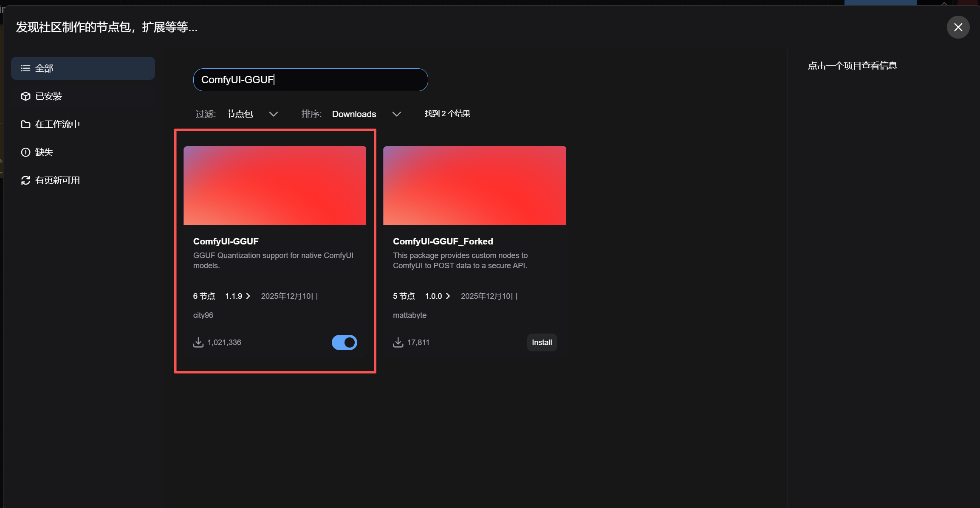Disable the ComfyUI-GGUF package toggle
This screenshot has width=980, height=508.
point(345,342)
